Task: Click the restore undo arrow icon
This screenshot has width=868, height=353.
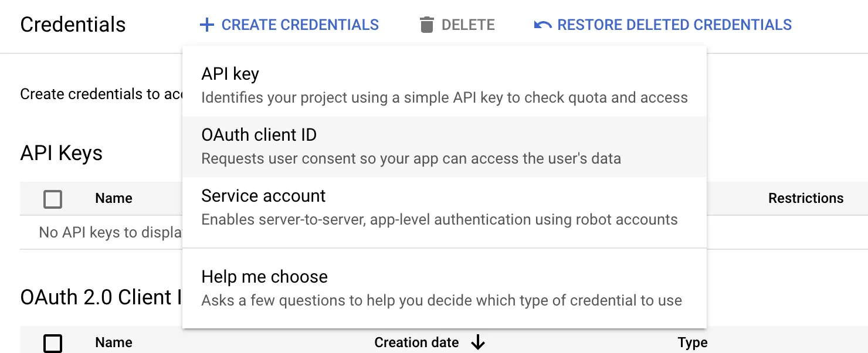Action: (x=542, y=25)
